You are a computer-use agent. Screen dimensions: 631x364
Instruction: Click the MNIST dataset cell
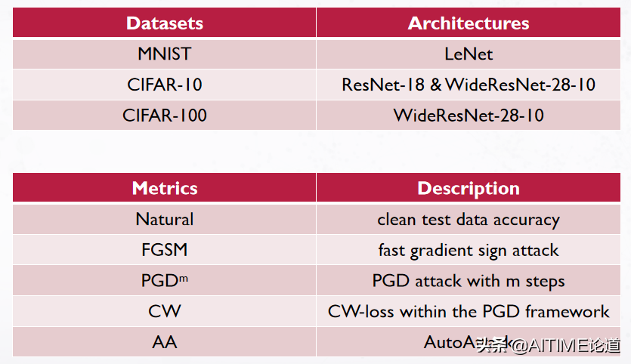(x=164, y=54)
